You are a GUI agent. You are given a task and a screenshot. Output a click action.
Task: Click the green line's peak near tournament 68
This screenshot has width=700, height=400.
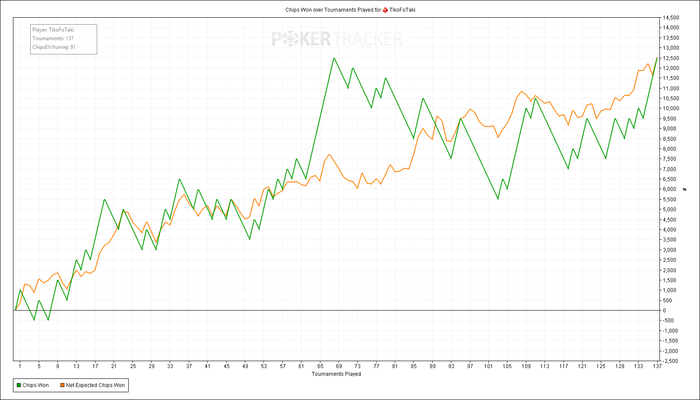click(334, 58)
